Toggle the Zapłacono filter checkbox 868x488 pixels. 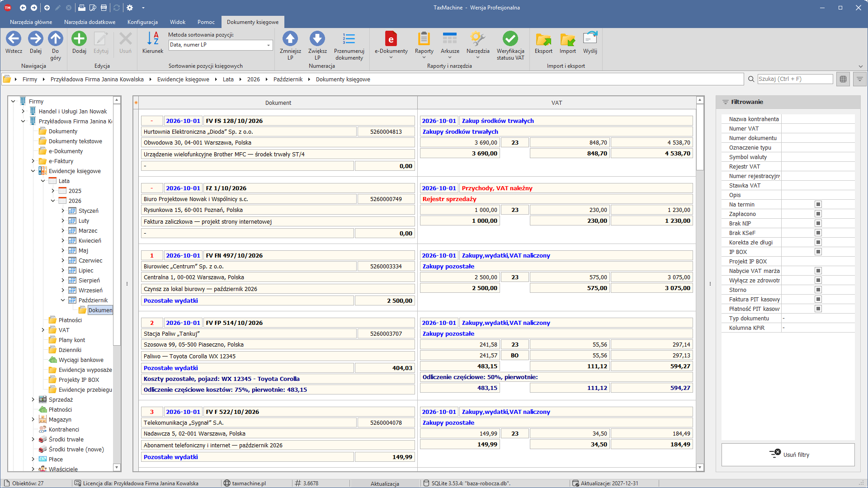818,214
